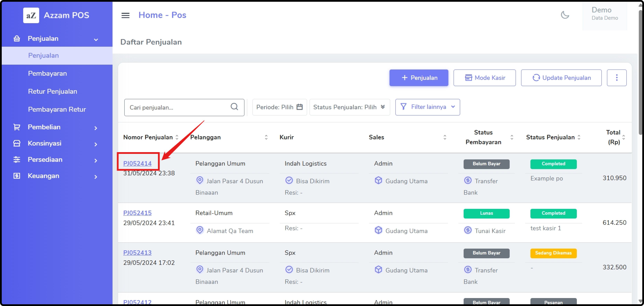
Task: Select Pembayaran in sidebar
Action: pyautogui.click(x=47, y=73)
